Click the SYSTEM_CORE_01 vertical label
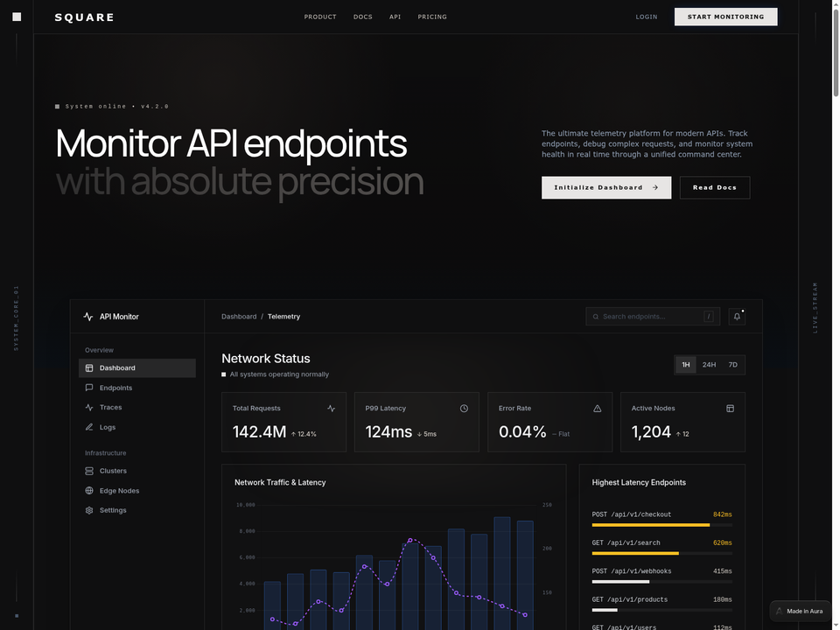The width and height of the screenshot is (840, 630). coord(16,318)
